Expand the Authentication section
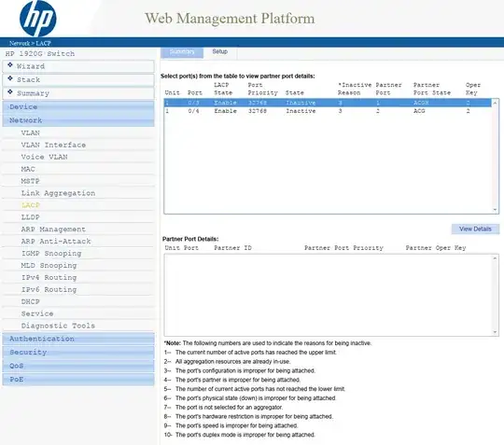This screenshot has height=445, width=504. pos(78,339)
